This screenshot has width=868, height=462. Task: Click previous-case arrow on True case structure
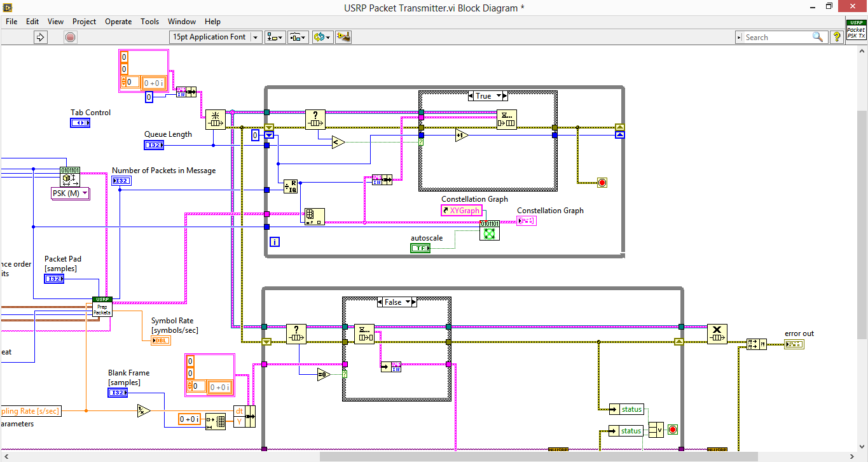472,96
